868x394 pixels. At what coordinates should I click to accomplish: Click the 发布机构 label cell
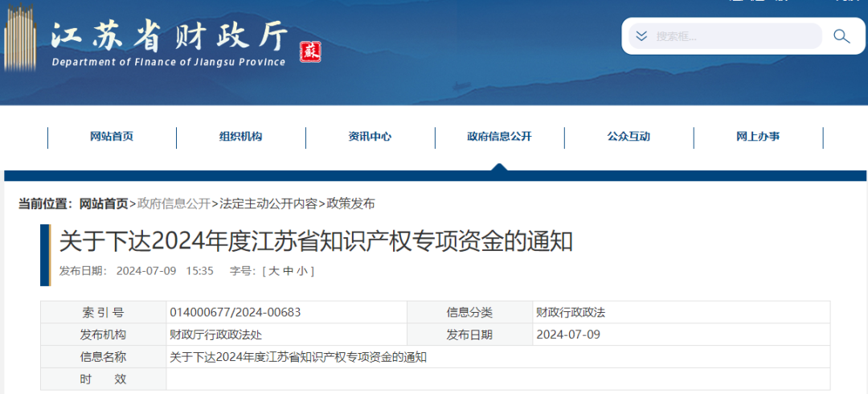pyautogui.click(x=104, y=334)
